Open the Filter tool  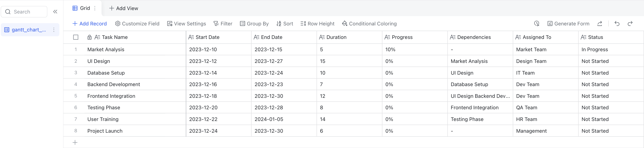(223, 24)
